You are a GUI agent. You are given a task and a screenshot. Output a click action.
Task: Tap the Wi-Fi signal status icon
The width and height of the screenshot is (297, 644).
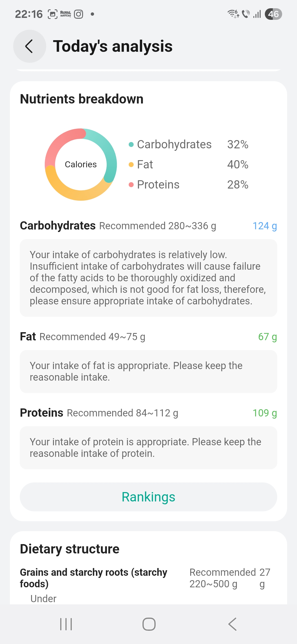coord(233,14)
